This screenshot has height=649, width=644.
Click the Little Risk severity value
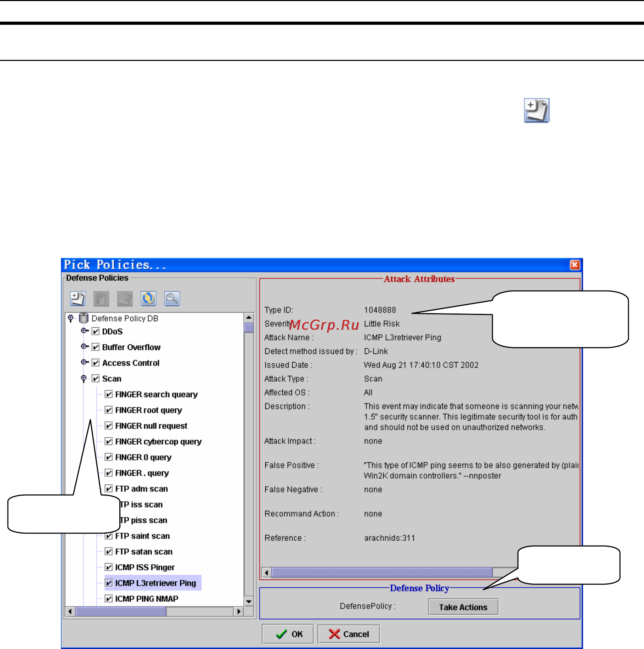point(382,324)
